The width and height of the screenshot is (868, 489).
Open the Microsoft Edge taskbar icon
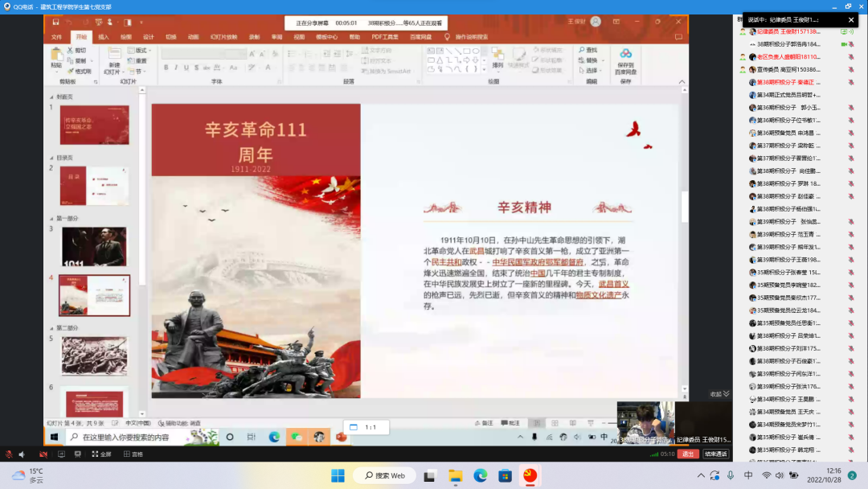(480, 475)
